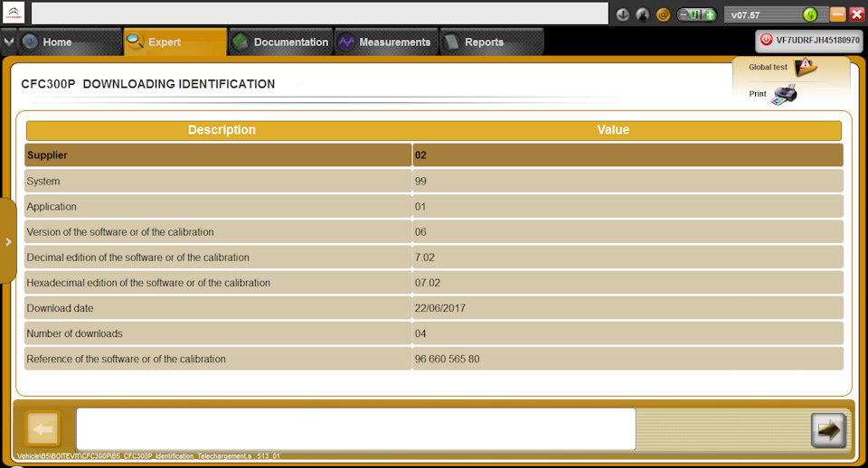This screenshot has height=468, width=868.
Task: Select the Application row
Action: pyautogui.click(x=434, y=206)
